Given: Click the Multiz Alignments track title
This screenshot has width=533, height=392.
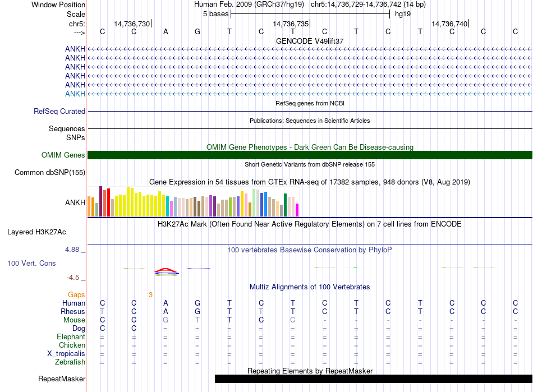Looking at the screenshot, I should coord(310,287).
